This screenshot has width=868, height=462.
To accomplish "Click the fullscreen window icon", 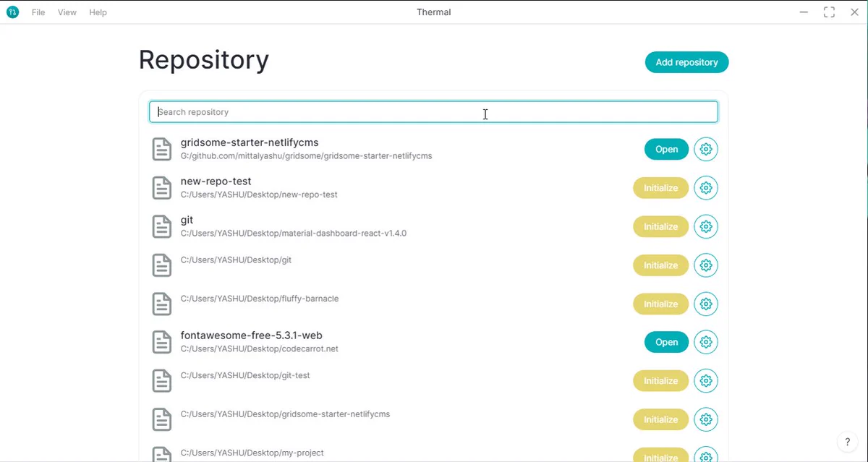I will click(x=829, y=12).
